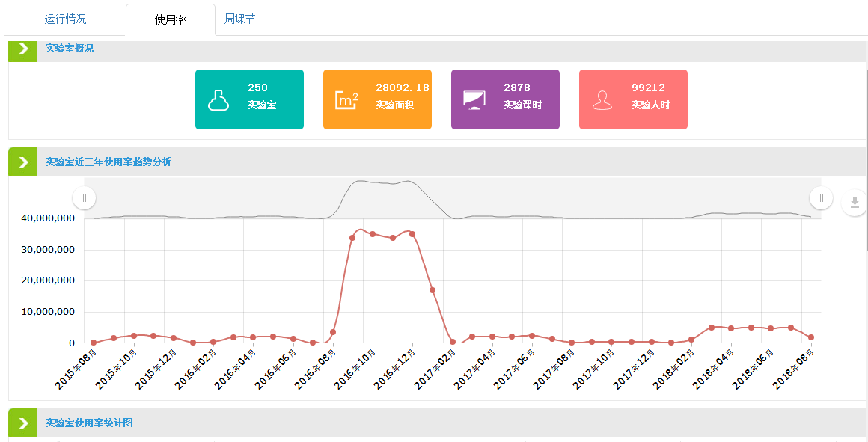Click the 实验室使用率统计图 section title
868x442 pixels.
click(89, 423)
